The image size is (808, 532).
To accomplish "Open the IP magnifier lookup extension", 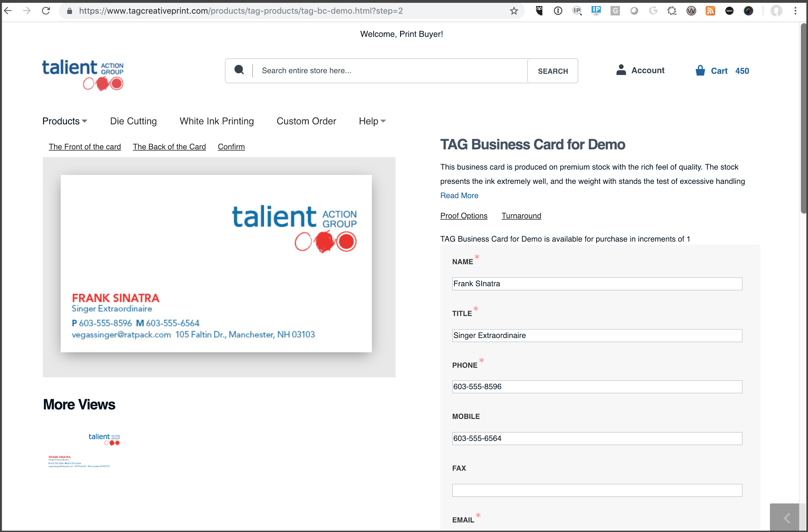I will click(x=577, y=11).
